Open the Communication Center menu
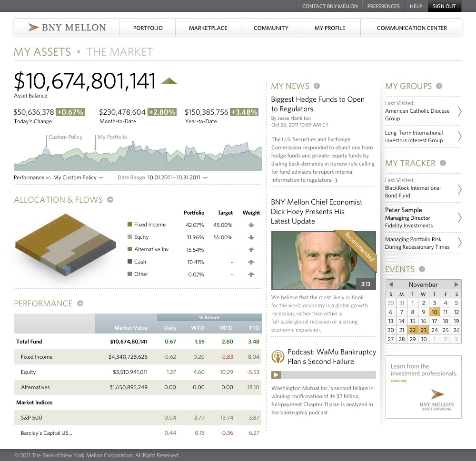The image size is (476, 461). [412, 28]
